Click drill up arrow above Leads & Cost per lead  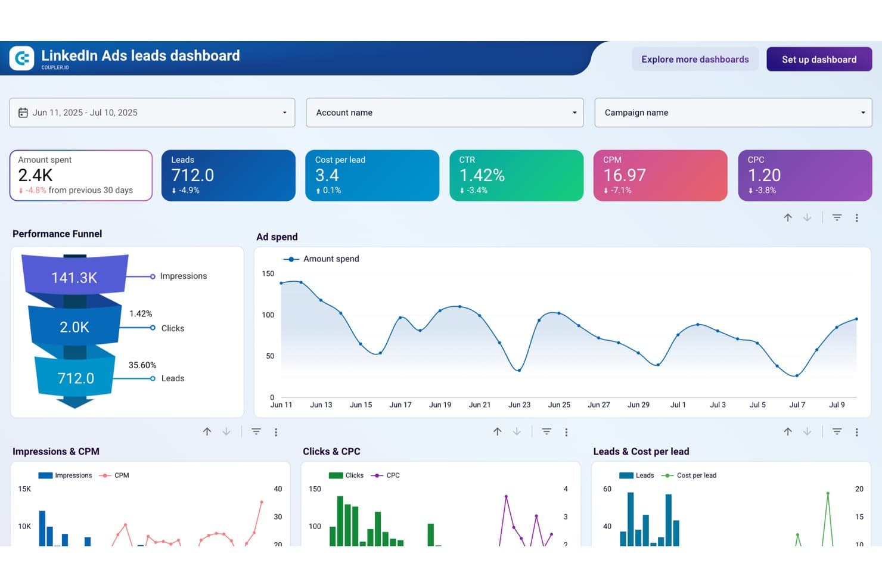tap(788, 431)
